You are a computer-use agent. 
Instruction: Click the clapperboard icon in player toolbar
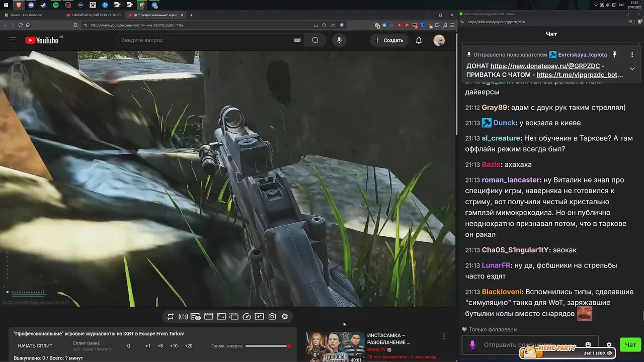coord(208,316)
